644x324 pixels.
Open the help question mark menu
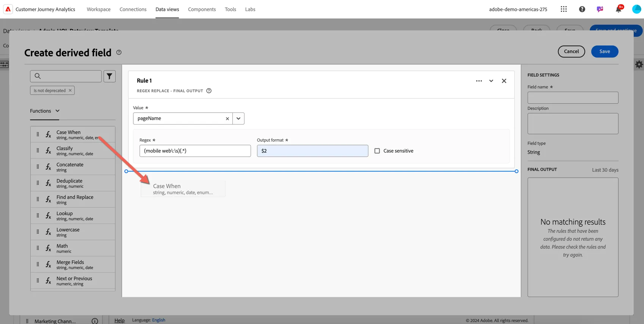(582, 9)
